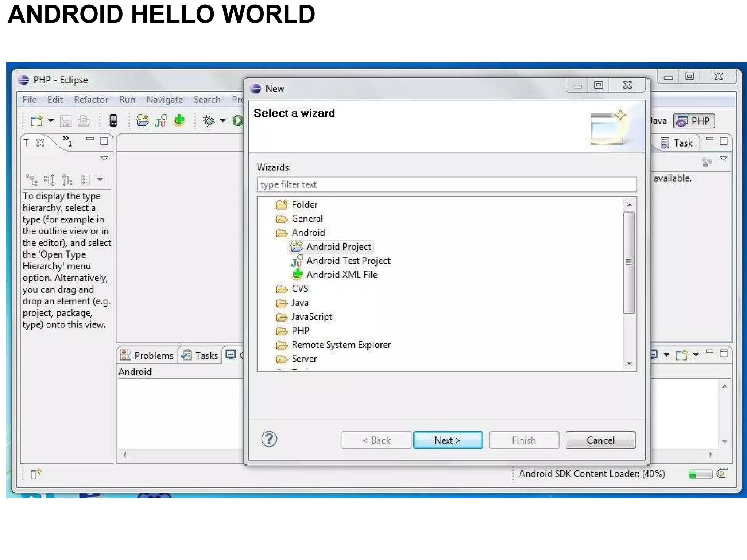Open the Refactor menu

91,100
